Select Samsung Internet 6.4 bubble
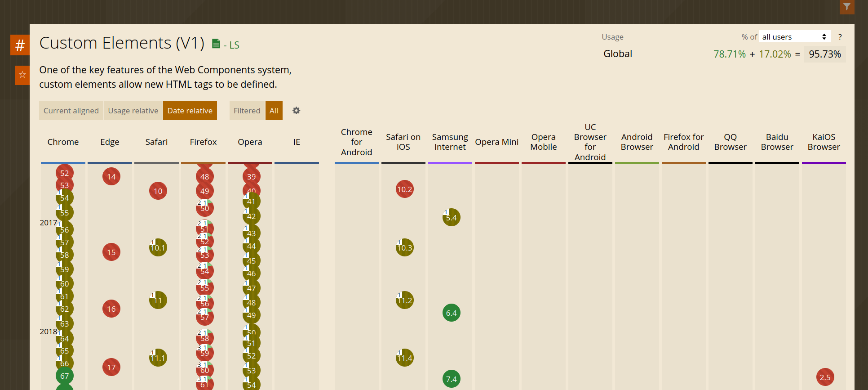This screenshot has height=390, width=868. 452,313
